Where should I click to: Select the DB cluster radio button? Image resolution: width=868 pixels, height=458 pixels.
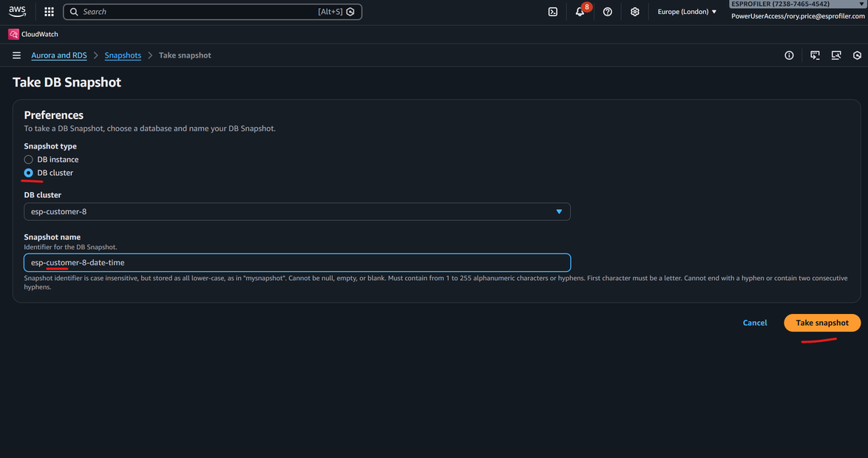click(29, 173)
